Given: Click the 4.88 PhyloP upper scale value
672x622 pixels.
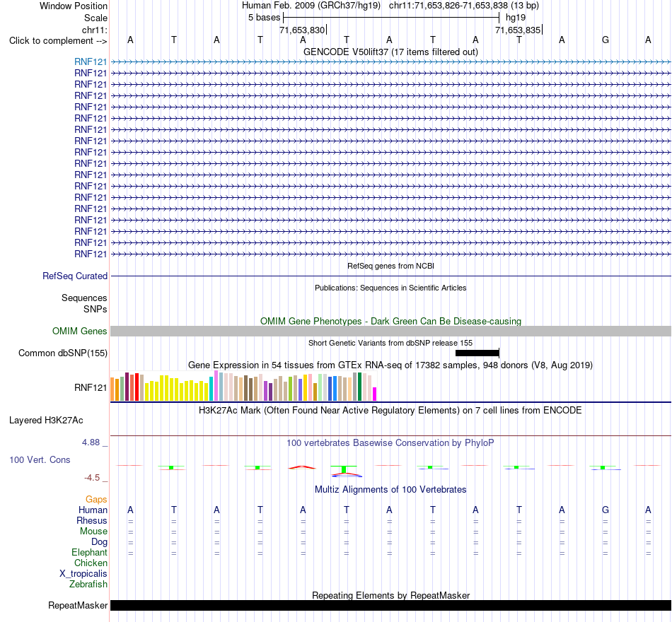Looking at the screenshot, I should [x=91, y=442].
